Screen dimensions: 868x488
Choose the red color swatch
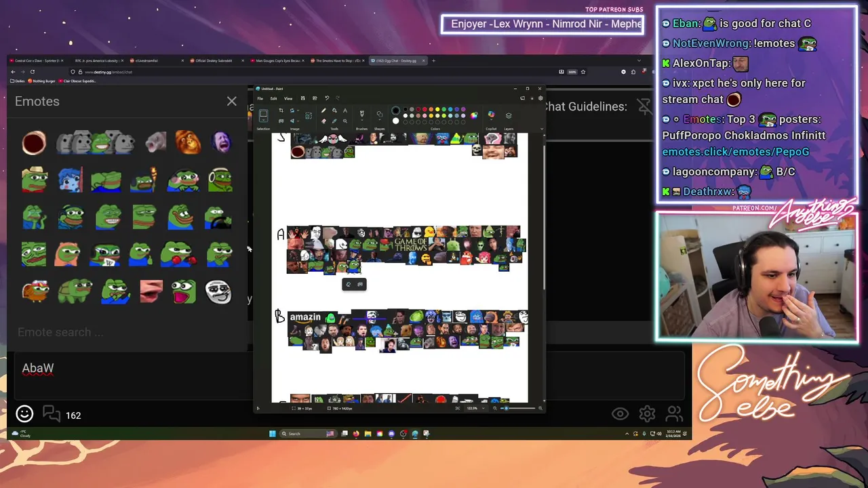point(425,109)
